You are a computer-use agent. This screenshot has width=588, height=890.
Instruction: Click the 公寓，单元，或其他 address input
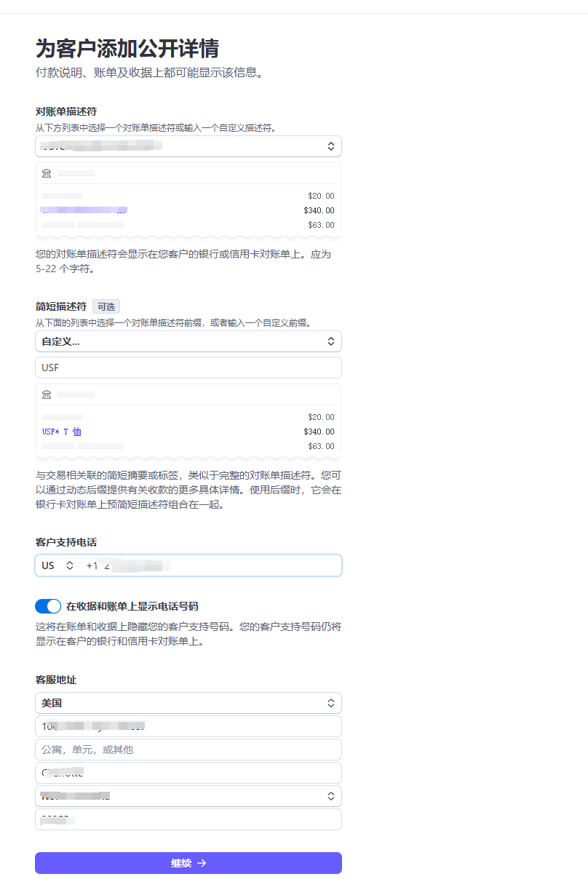(x=188, y=749)
